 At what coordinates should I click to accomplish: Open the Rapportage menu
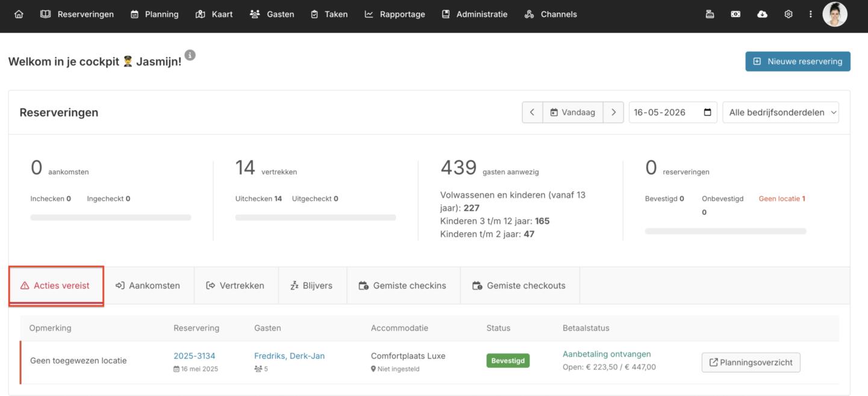(x=395, y=14)
